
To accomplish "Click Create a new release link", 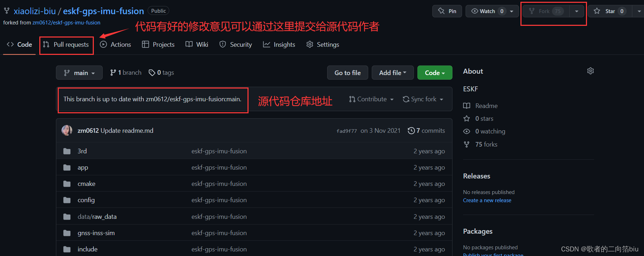I will point(487,200).
